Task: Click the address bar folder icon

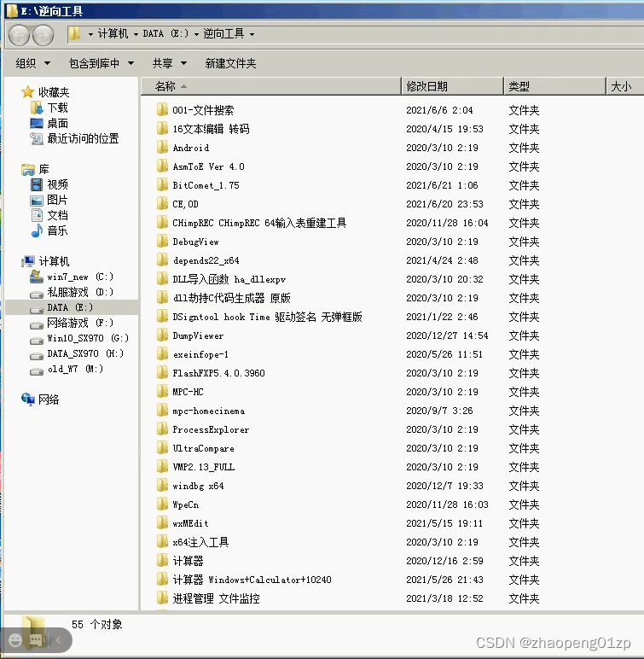Action: (x=74, y=33)
